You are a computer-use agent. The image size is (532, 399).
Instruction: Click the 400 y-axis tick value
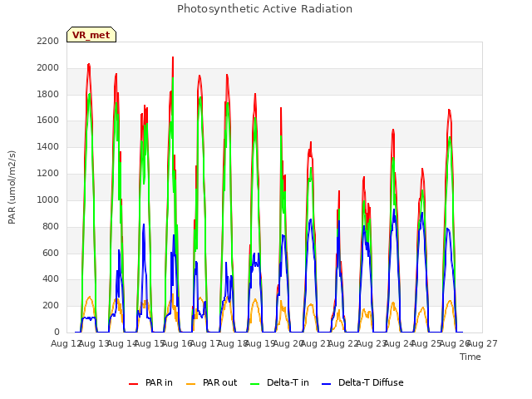pyautogui.click(x=51, y=279)
